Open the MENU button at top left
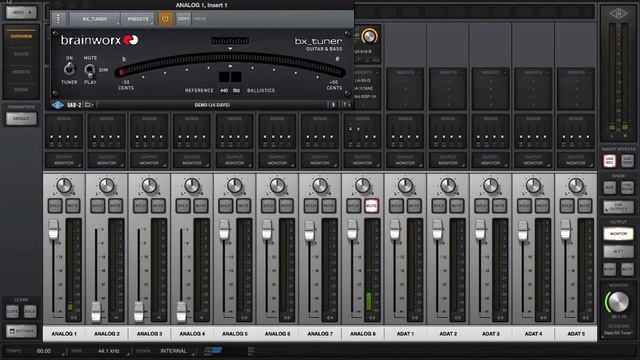This screenshot has width=640, height=360. [21, 13]
